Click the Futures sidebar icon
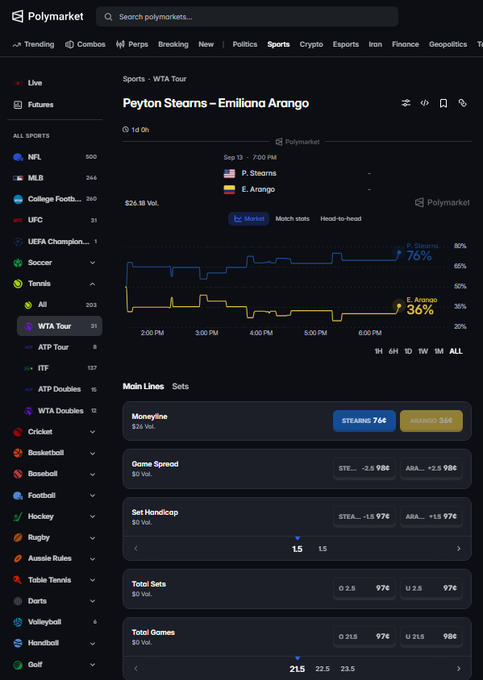This screenshot has width=483, height=680. [x=18, y=105]
